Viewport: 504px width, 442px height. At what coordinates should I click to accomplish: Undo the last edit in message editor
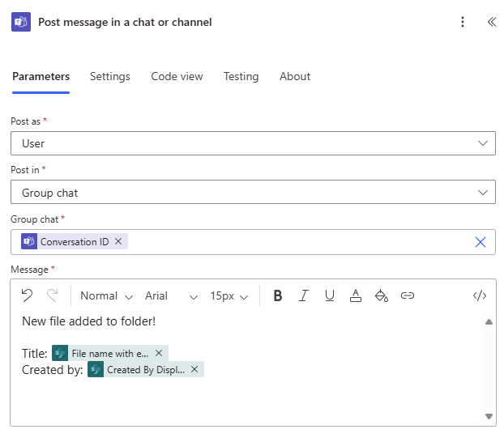[x=28, y=295]
